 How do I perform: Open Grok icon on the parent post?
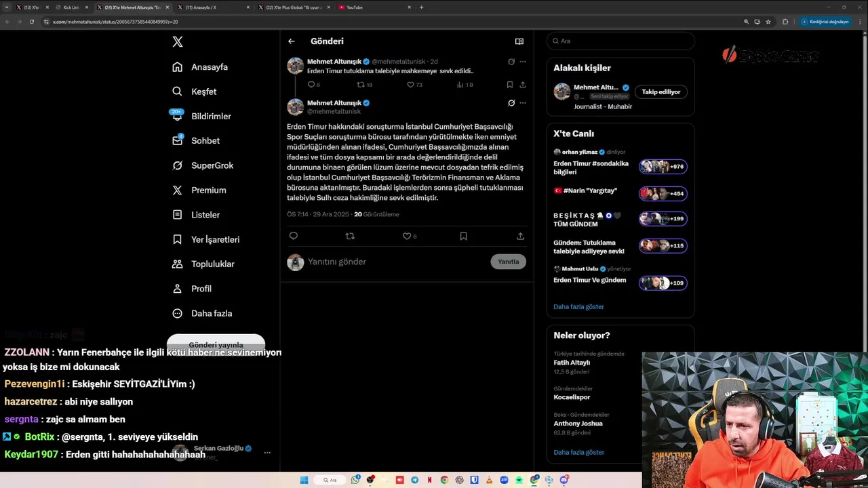tap(511, 62)
